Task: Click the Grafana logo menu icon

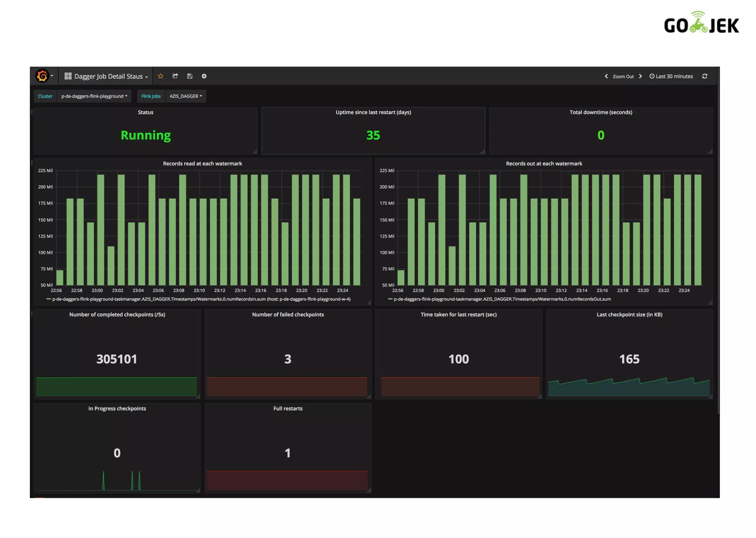Action: (42, 76)
